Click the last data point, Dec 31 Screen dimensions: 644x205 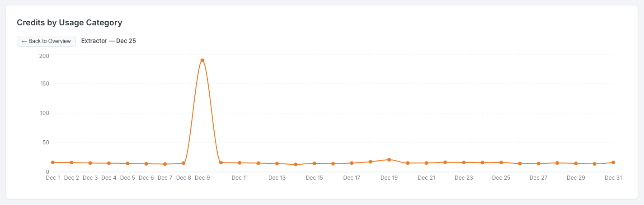tap(613, 162)
